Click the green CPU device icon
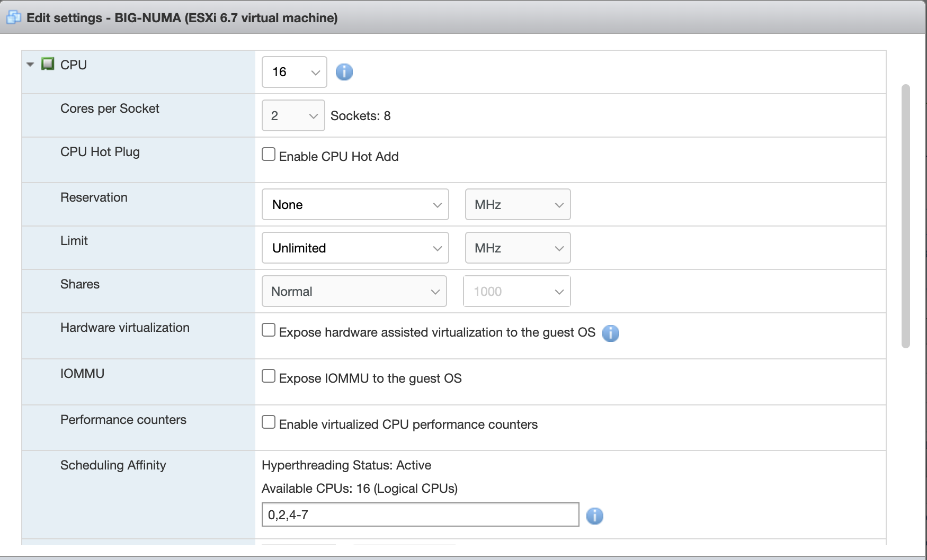This screenshot has width=927, height=560. (x=48, y=65)
